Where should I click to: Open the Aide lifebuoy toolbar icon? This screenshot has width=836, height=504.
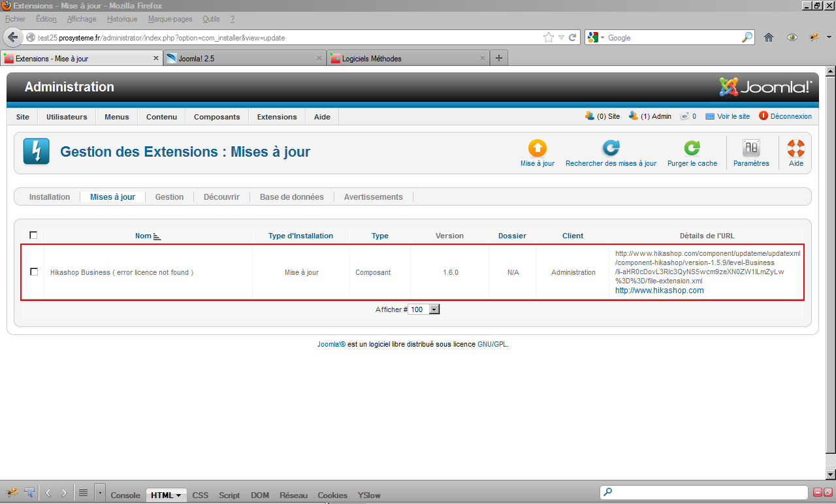tap(796, 148)
